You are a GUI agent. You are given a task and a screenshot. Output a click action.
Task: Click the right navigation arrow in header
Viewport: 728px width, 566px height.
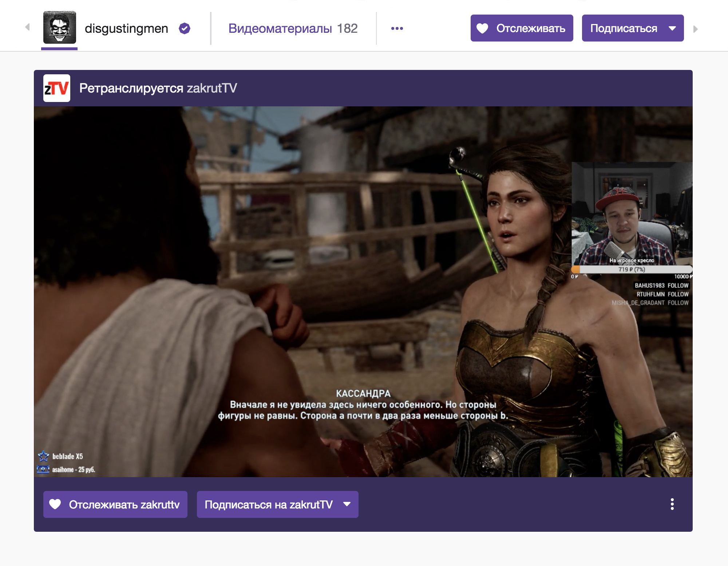pyautogui.click(x=695, y=29)
